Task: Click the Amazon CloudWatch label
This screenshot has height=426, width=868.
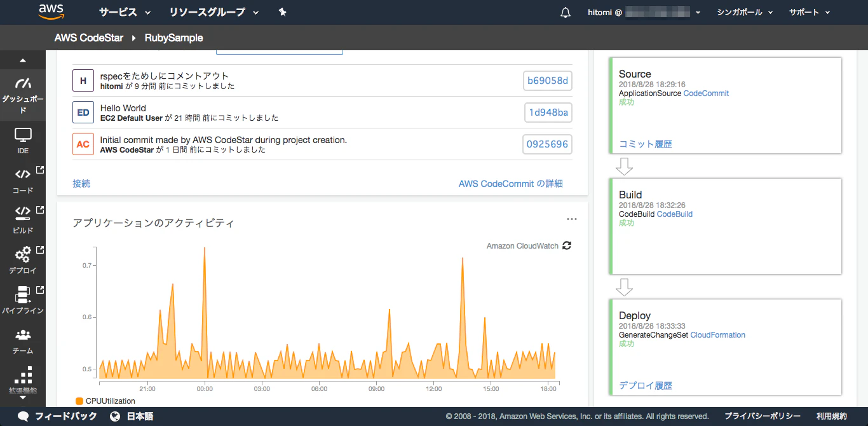Action: click(x=522, y=245)
